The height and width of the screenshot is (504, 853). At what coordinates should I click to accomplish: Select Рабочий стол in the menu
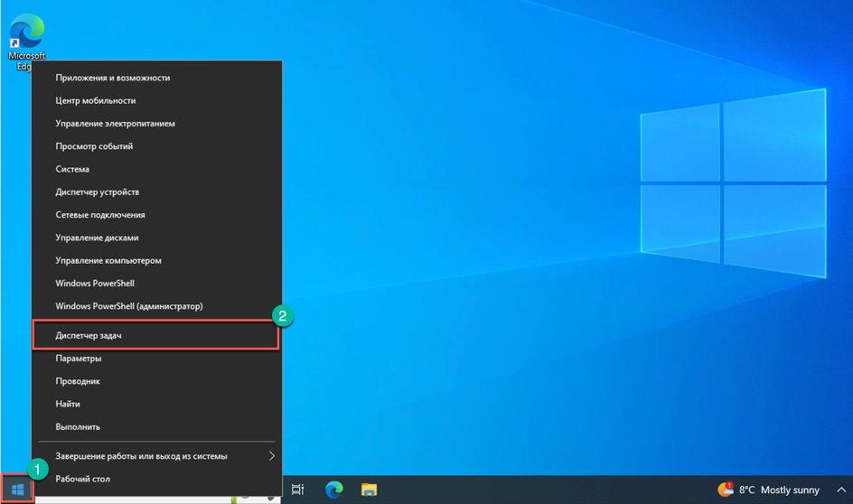[x=156, y=479]
